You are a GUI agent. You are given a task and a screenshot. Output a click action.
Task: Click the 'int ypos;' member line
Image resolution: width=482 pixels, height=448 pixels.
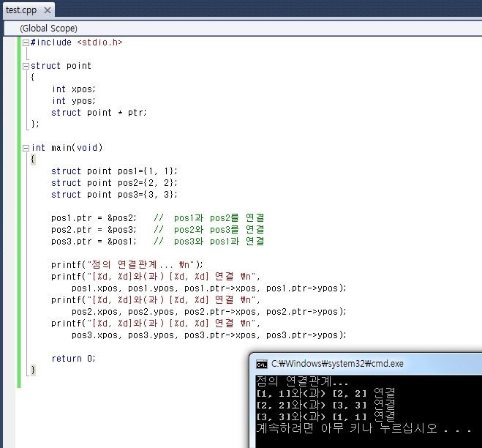[x=74, y=101]
